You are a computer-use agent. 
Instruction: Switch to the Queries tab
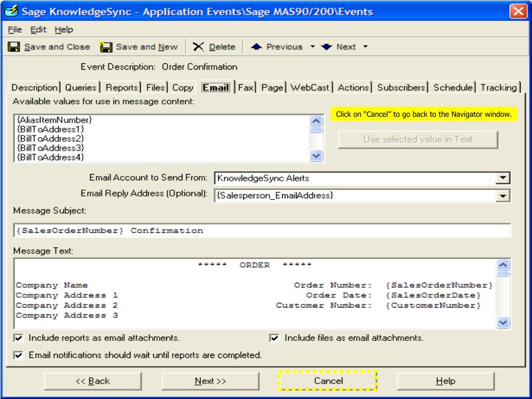click(x=81, y=87)
